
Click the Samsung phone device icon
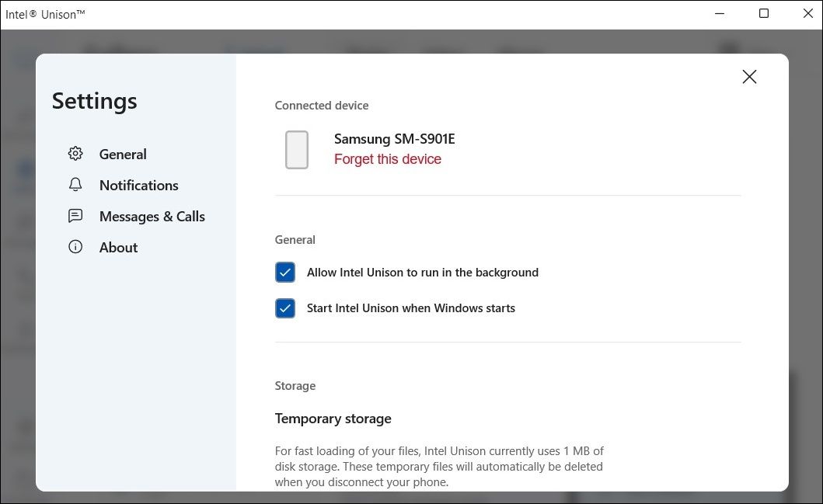click(x=297, y=150)
